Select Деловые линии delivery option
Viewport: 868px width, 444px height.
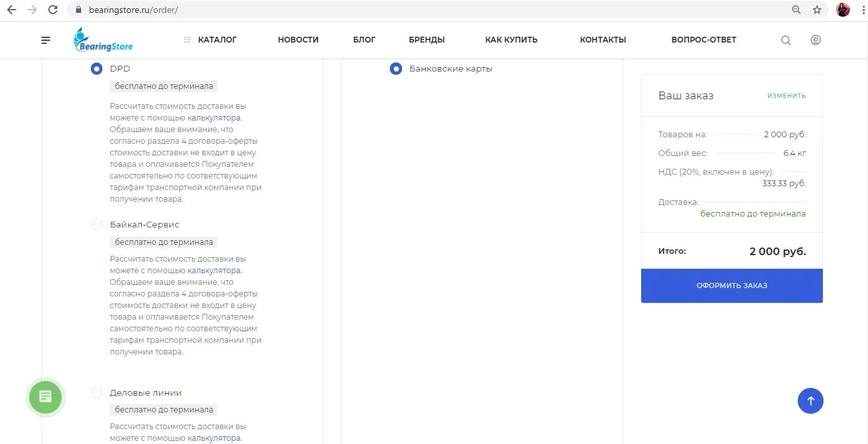[97, 392]
